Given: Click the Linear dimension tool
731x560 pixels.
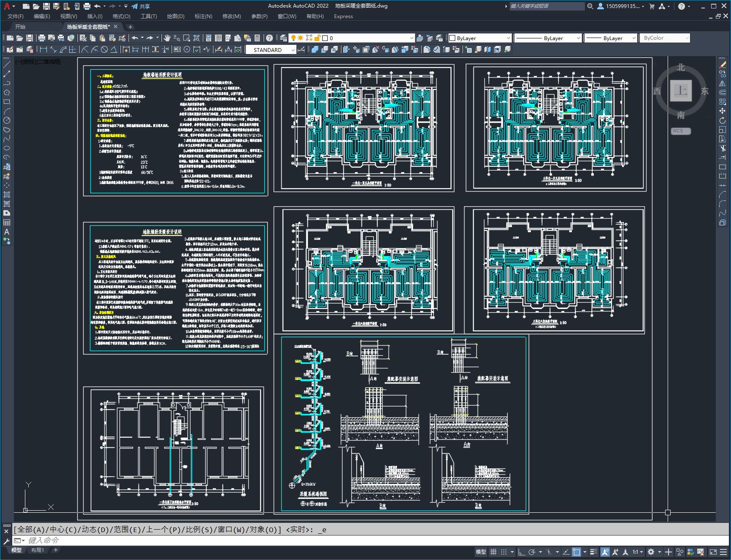Looking at the screenshot, I should (43, 49).
